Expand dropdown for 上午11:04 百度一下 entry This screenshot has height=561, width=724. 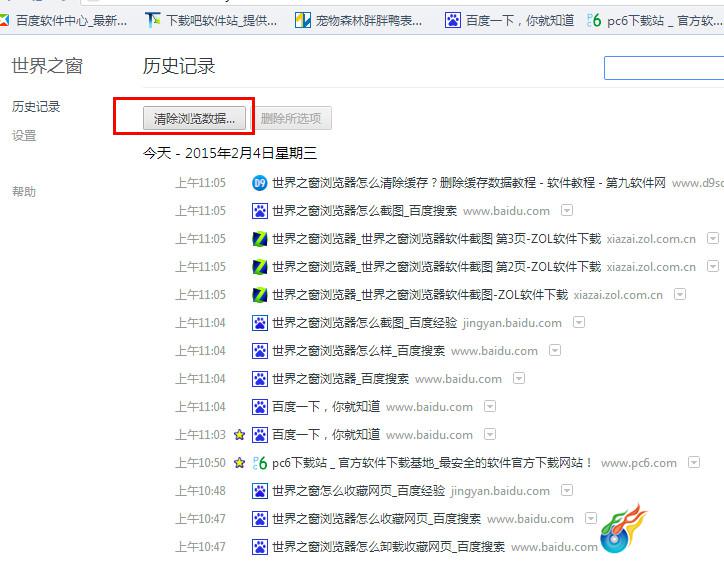489,406
